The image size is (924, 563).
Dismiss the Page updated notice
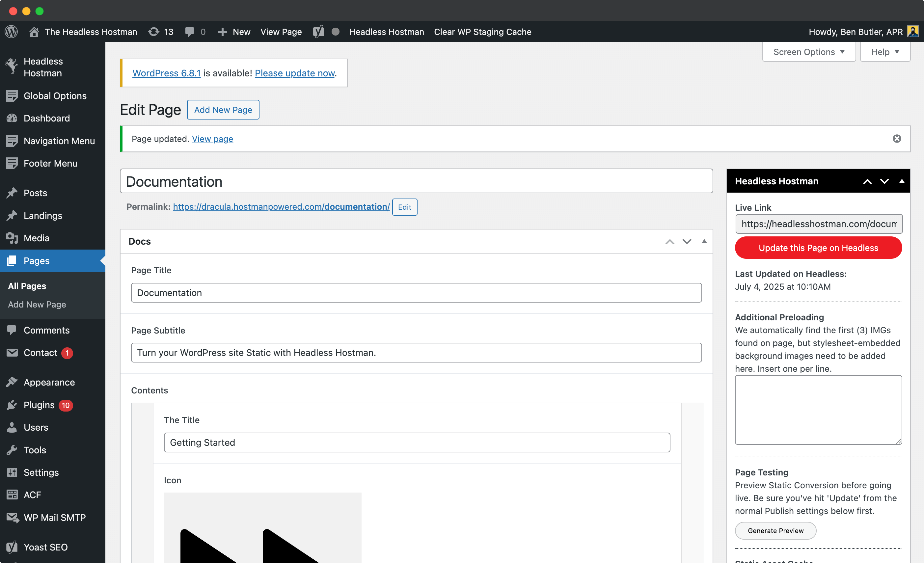[897, 139]
